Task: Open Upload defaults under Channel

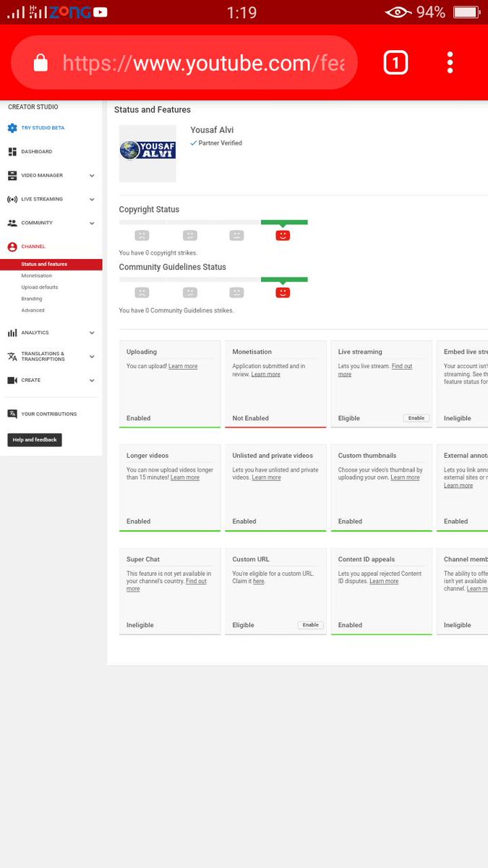Action: (x=40, y=287)
